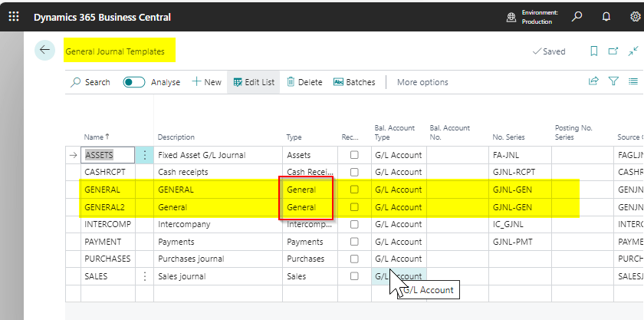Image resolution: width=644 pixels, height=320 pixels.
Task: Open the app launcher waffle icon
Action: (13, 16)
